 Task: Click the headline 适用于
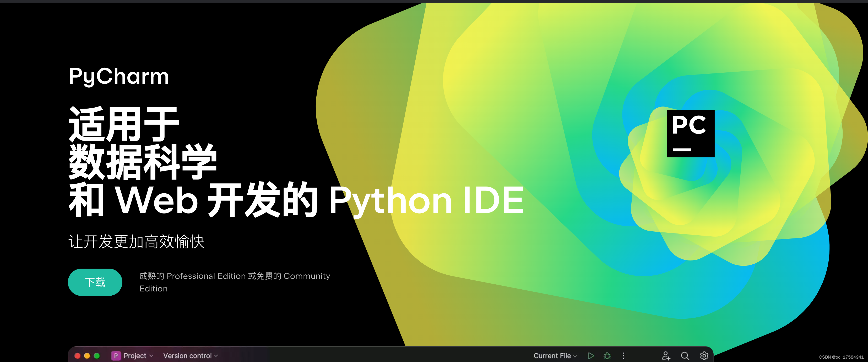coord(124,124)
